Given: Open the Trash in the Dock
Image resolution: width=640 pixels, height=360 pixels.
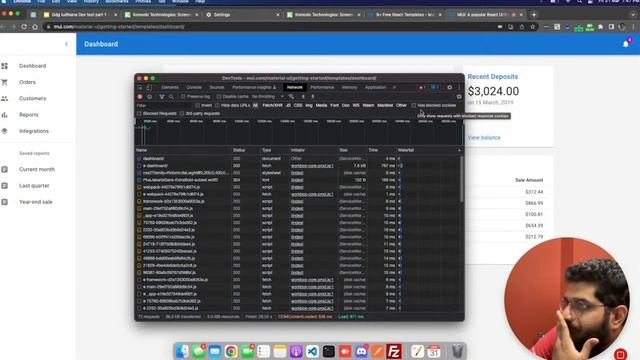Looking at the screenshot, I should (x=458, y=351).
